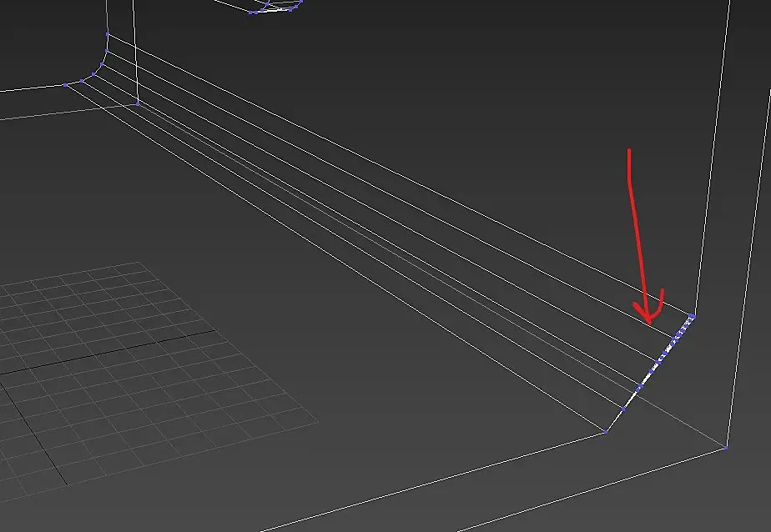Select the vertex at the top of the dense stacked vertex chain
The image size is (771, 532).
[x=693, y=316]
